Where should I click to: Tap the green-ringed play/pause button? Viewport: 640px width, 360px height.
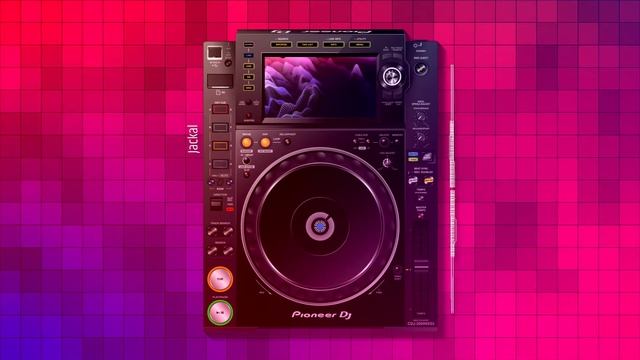coord(220,313)
